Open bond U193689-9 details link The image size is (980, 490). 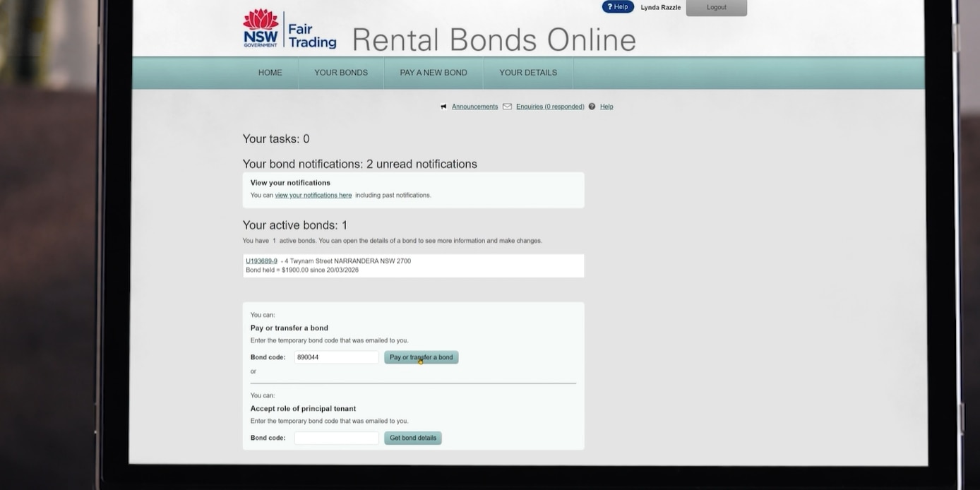[x=261, y=260]
